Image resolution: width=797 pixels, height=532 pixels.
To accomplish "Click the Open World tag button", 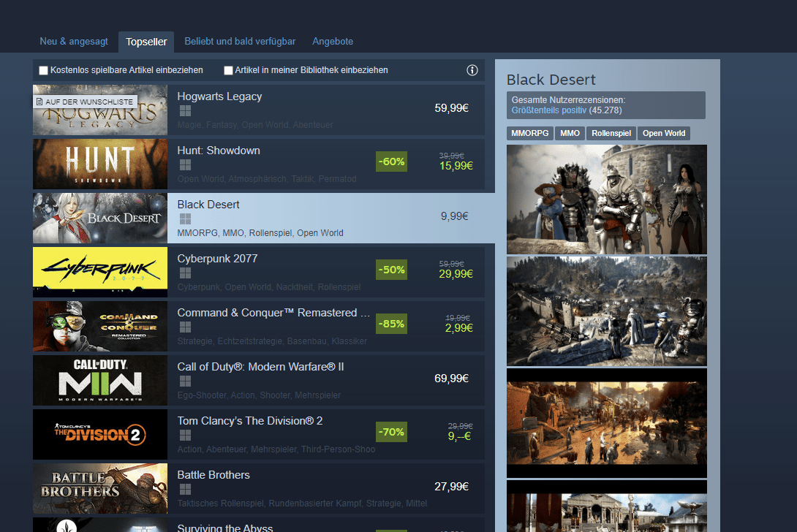I will click(x=664, y=133).
